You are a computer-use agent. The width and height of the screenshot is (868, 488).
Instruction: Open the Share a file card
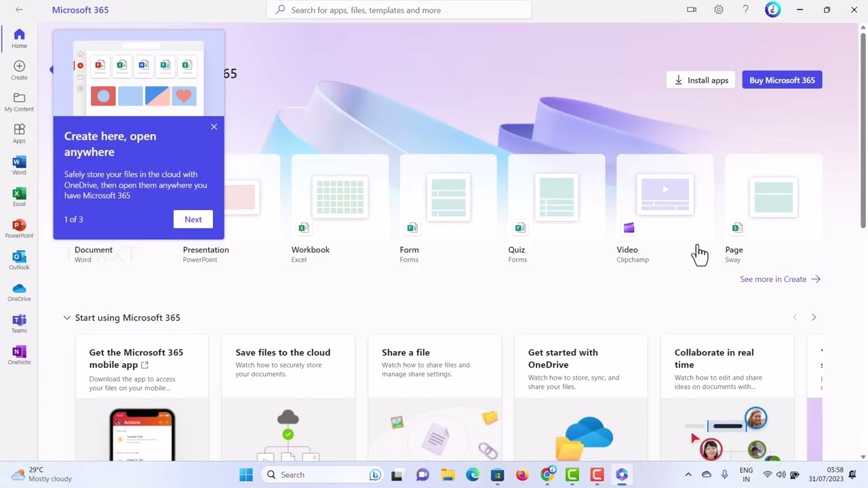(x=435, y=398)
